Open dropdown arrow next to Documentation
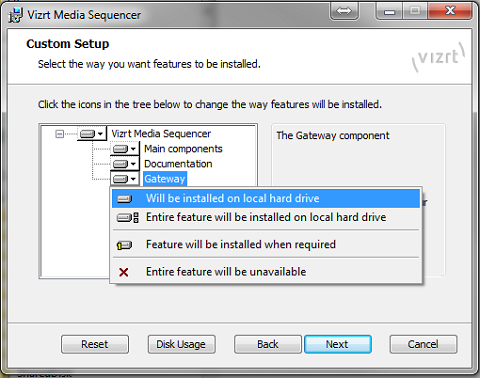 click(133, 164)
